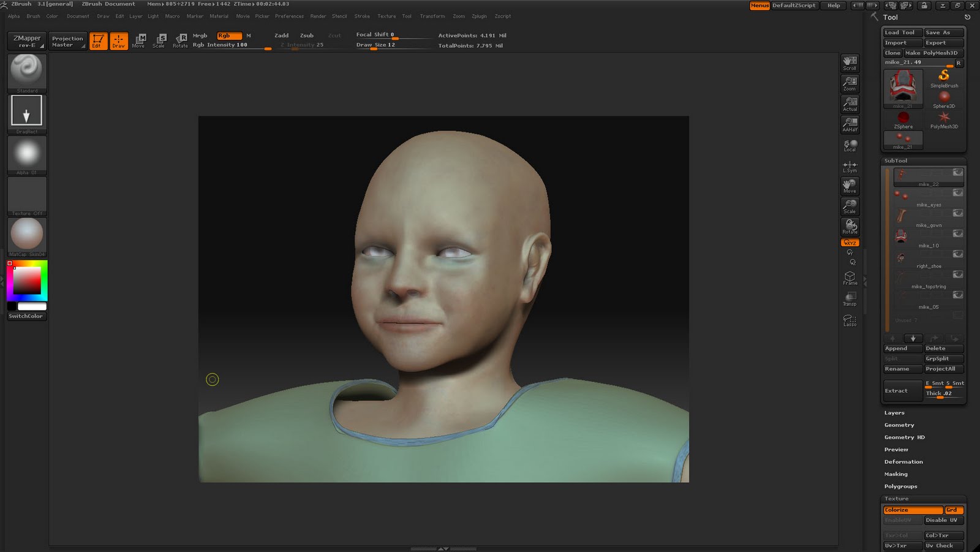Toggle the Rgb paint mode button
Image resolution: width=980 pixels, height=552 pixels.
click(x=229, y=36)
